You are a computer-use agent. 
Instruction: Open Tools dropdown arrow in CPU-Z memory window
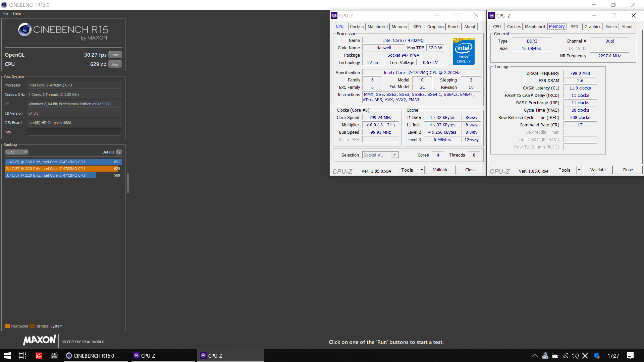click(579, 170)
